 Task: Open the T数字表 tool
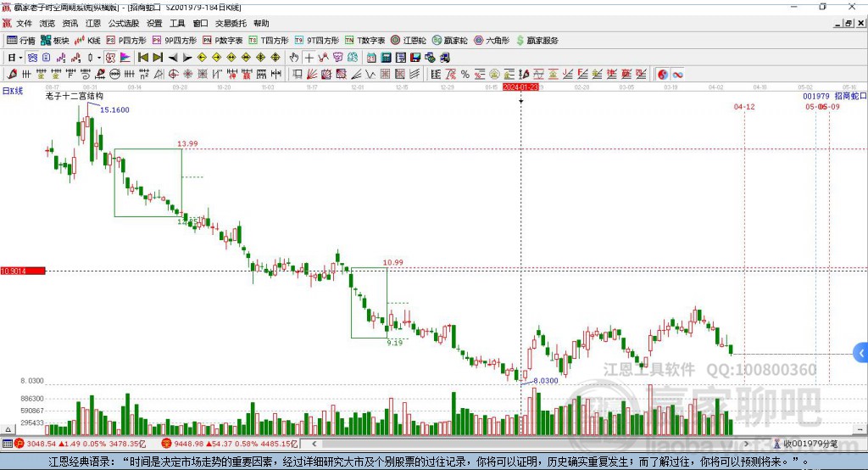pos(364,41)
